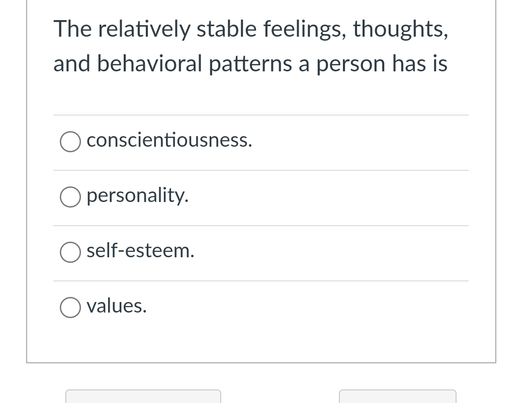Click the radio button next to self-esteem
Viewport: 532px width, 403px height.
70,252
